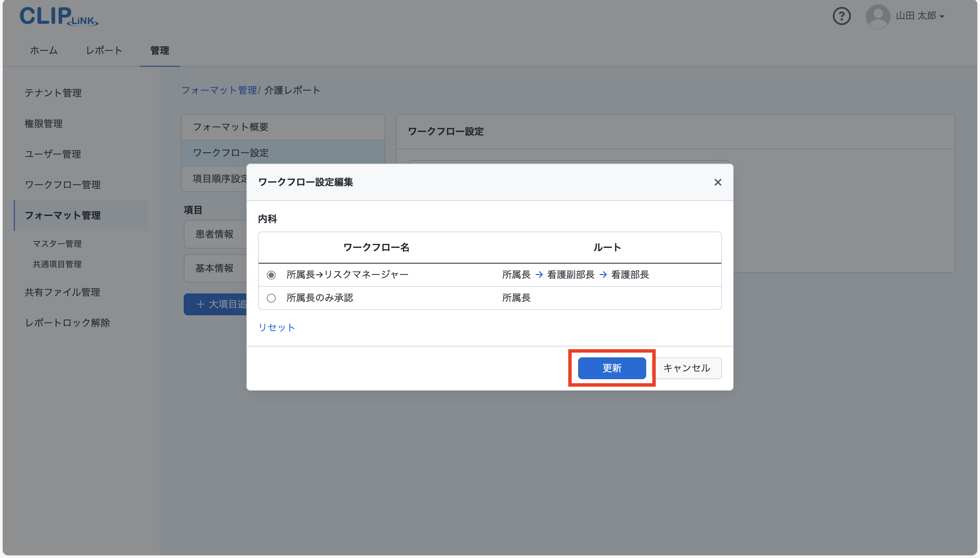Switch to ホーム tab
Image resolution: width=980 pixels, height=558 pixels.
pos(44,50)
